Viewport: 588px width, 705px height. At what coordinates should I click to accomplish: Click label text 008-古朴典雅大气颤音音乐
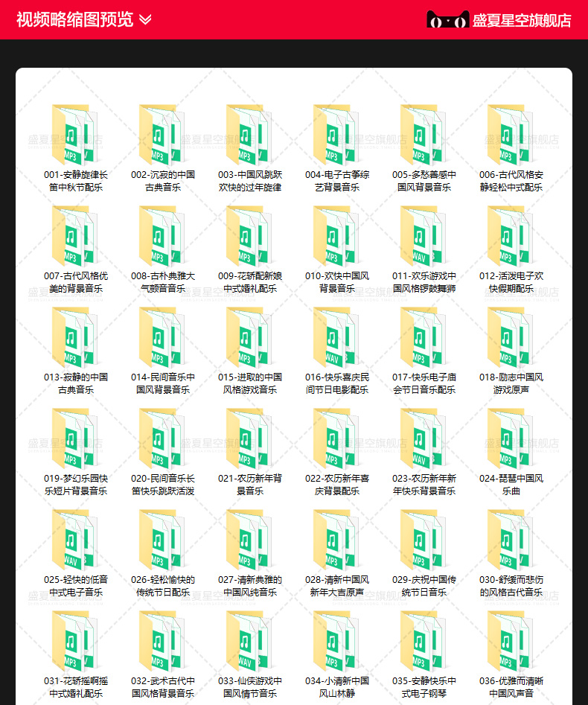(163, 282)
